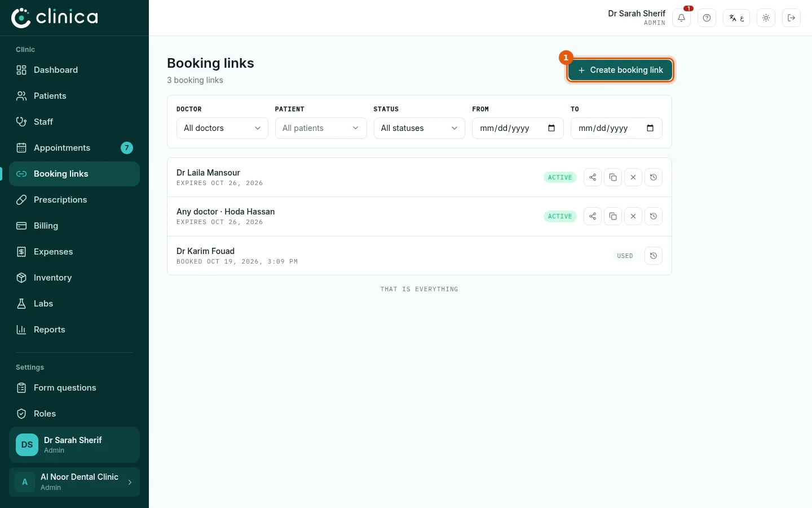Open Roles settings in the sidebar

(74, 414)
